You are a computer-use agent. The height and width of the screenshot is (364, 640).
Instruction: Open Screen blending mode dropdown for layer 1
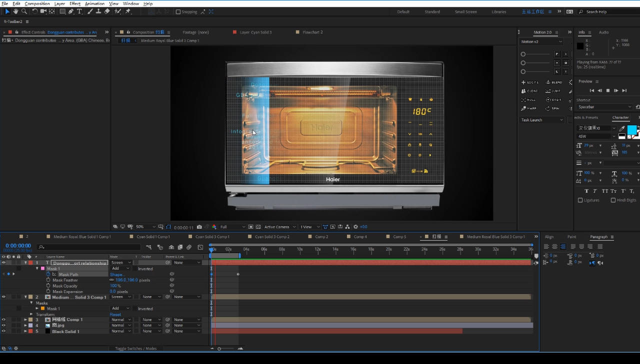[121, 263]
